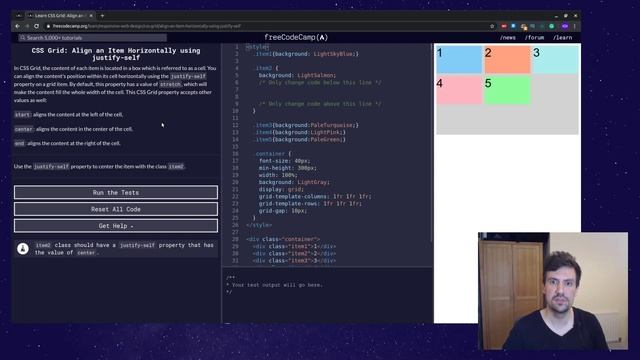Click 'Only change code above this line' comment
This screenshot has width=640, height=360.
point(320,104)
